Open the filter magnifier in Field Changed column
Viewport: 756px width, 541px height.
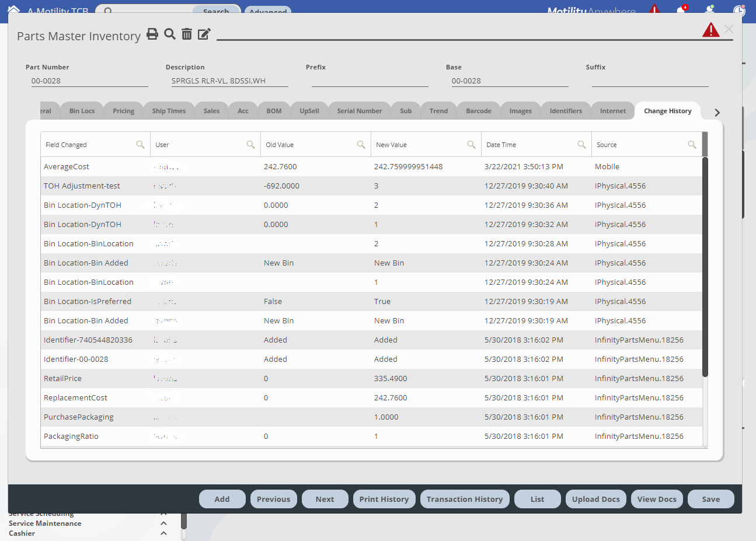(141, 144)
